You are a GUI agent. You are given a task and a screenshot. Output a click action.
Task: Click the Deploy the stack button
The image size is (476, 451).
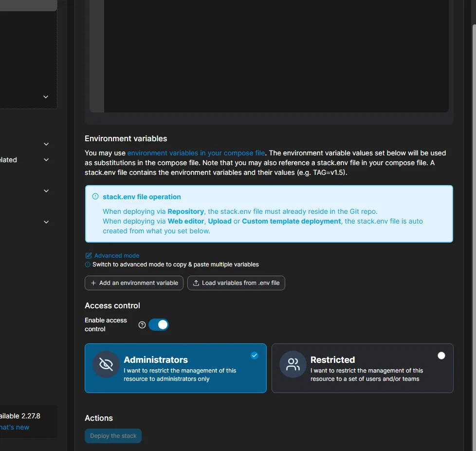pos(113,436)
